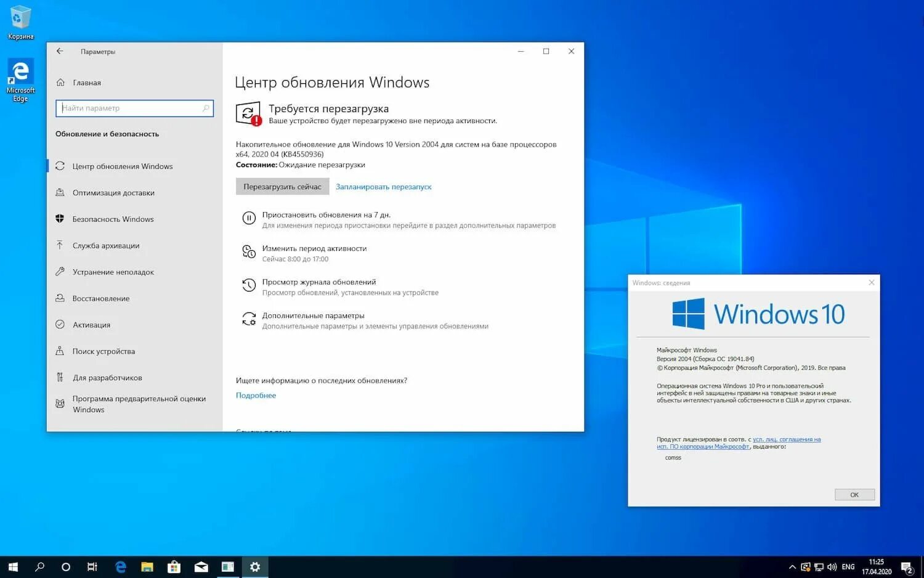The height and width of the screenshot is (578, 924).
Task: Click the Оптимизация доставки icon
Action: click(x=60, y=192)
